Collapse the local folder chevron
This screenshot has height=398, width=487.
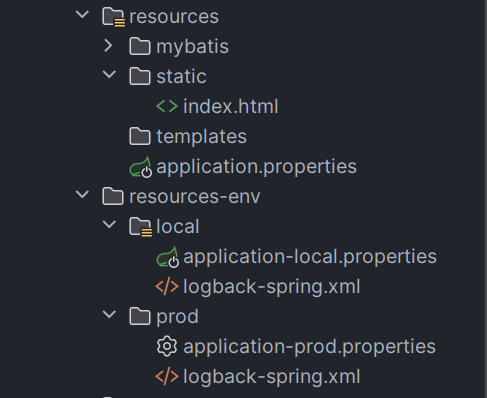109,224
